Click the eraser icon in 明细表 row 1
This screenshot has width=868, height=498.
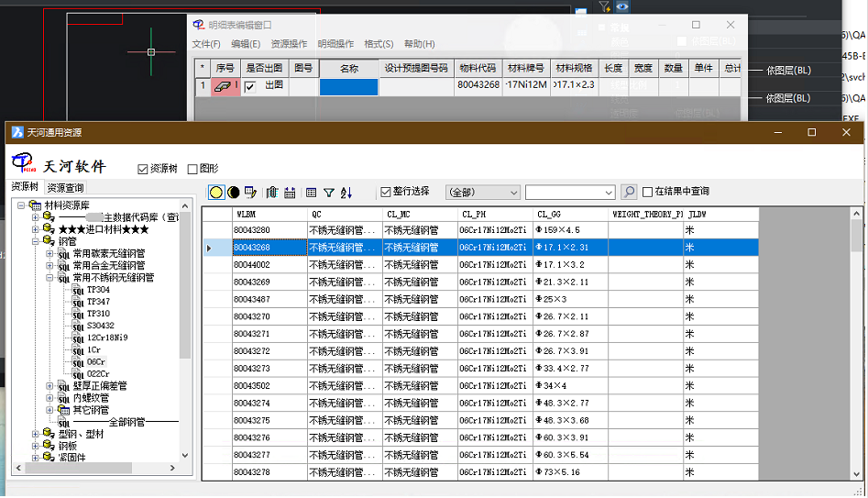(x=223, y=86)
